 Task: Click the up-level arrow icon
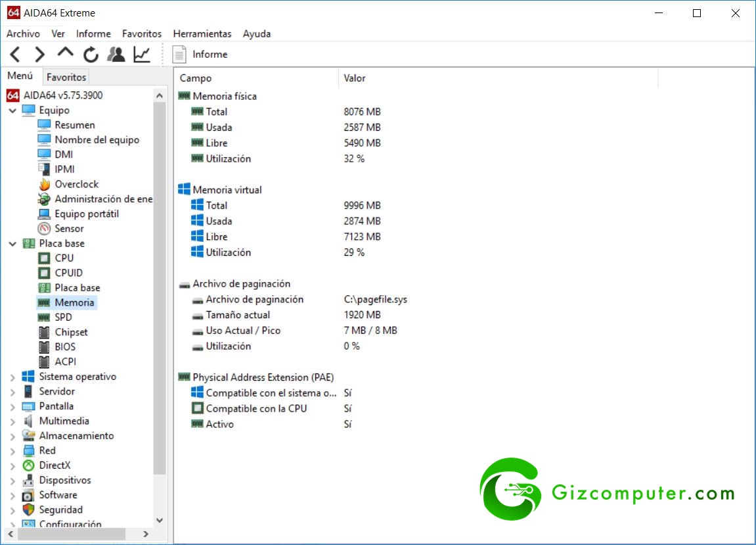[65, 52]
